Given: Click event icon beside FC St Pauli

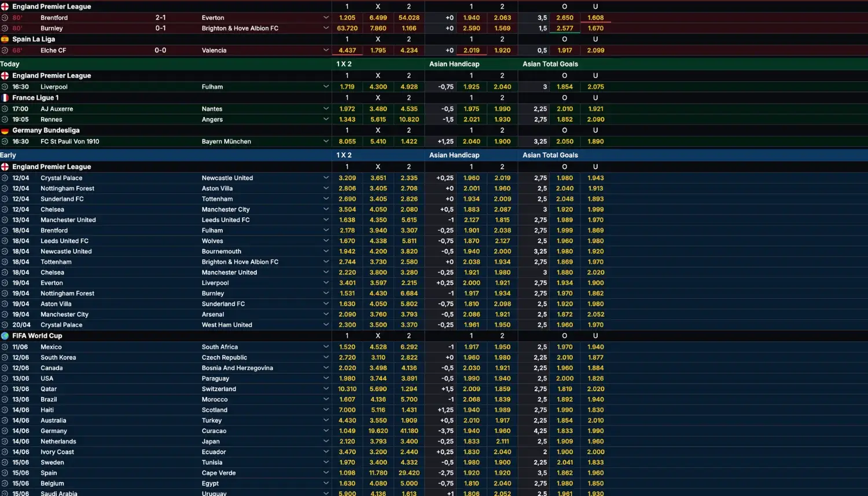Looking at the screenshot, I should 5,142.
